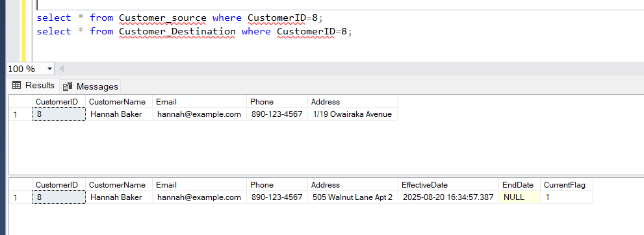Screen dimensions: 644x235
Task: Click 890-123-4567 cell in top grid
Action: (x=277, y=114)
